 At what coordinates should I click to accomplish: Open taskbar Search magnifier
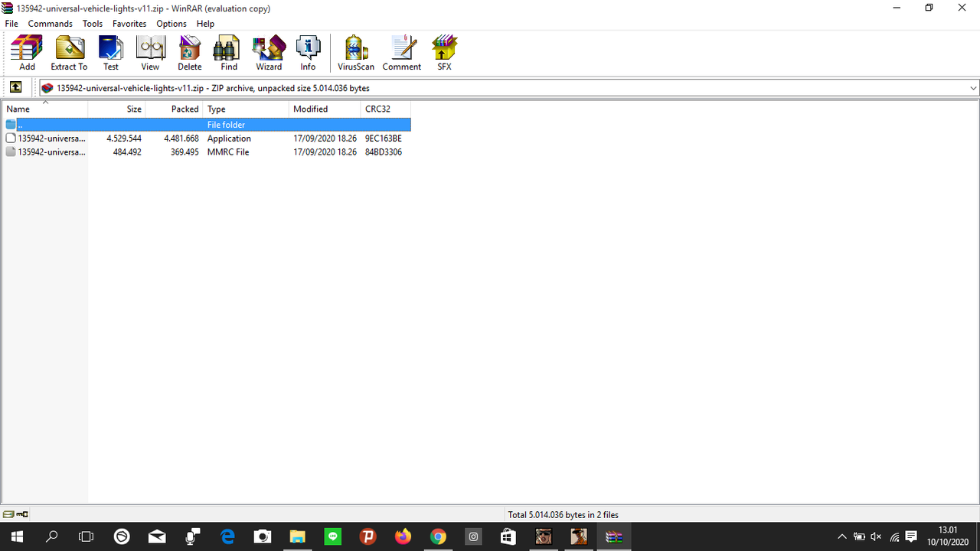52,536
